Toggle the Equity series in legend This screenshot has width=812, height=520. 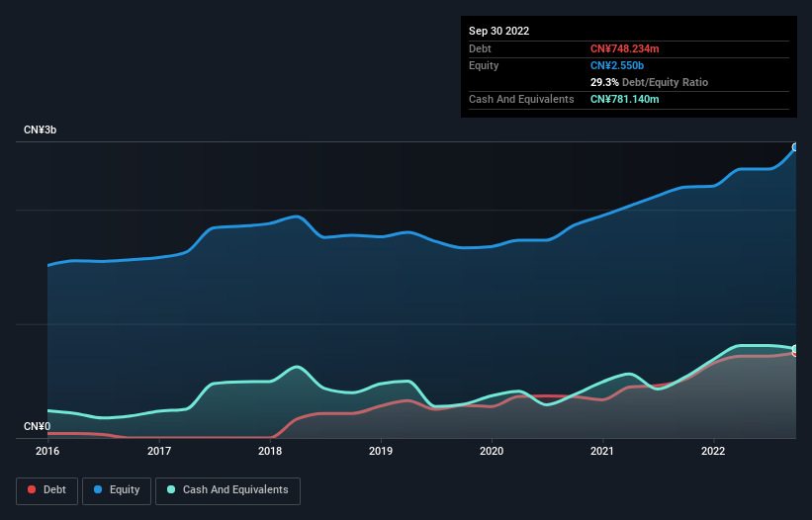point(116,489)
